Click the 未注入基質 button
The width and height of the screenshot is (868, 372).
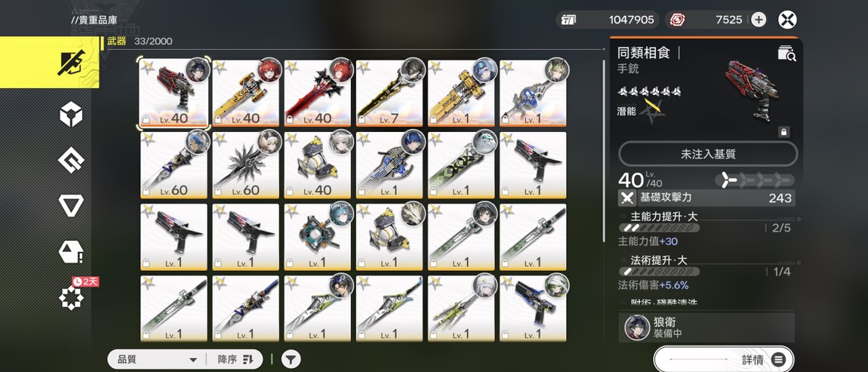coord(708,154)
